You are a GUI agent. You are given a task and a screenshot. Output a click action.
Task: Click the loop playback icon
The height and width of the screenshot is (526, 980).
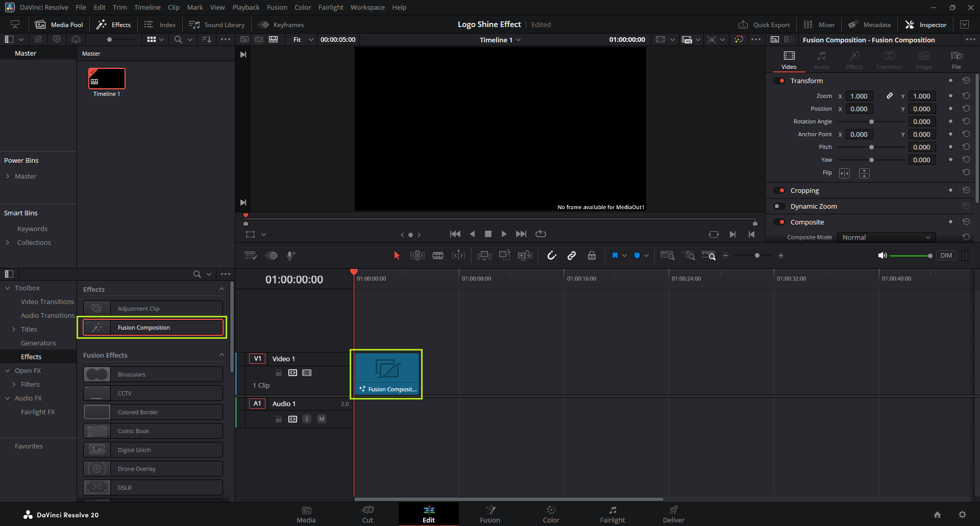(541, 234)
